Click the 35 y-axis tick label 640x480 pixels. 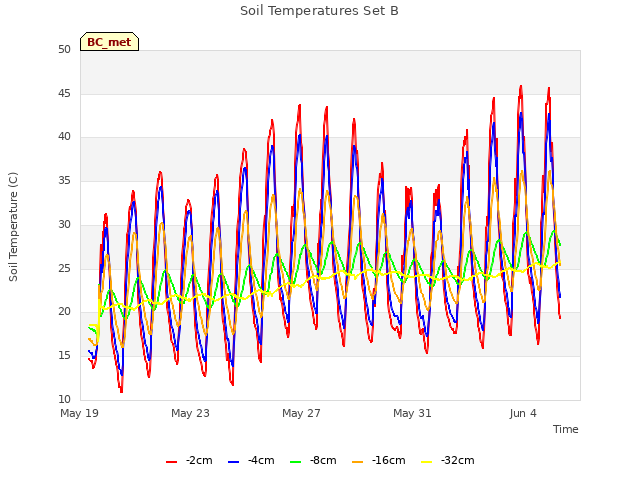(x=64, y=181)
